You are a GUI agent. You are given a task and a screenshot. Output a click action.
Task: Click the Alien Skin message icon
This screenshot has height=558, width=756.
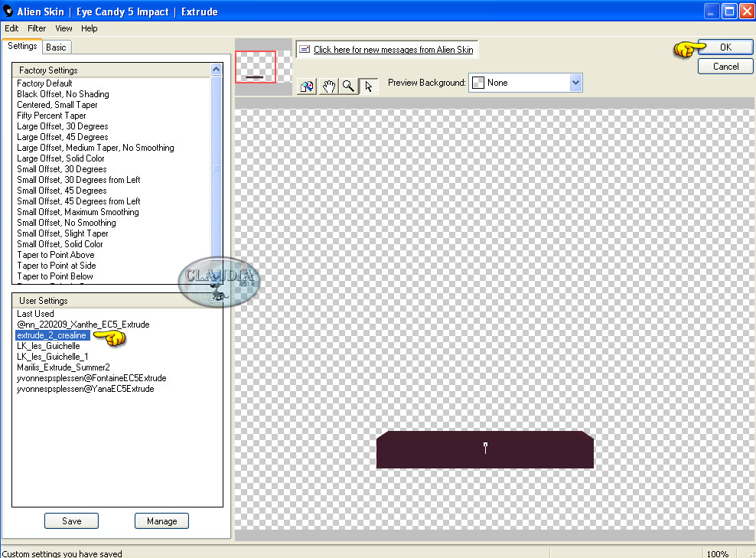pos(305,49)
